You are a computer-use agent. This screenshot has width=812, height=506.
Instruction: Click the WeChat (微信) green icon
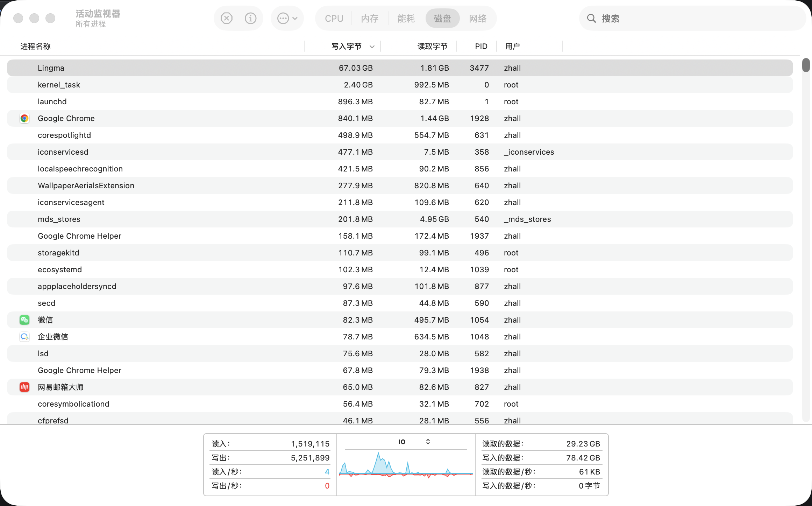pyautogui.click(x=24, y=320)
